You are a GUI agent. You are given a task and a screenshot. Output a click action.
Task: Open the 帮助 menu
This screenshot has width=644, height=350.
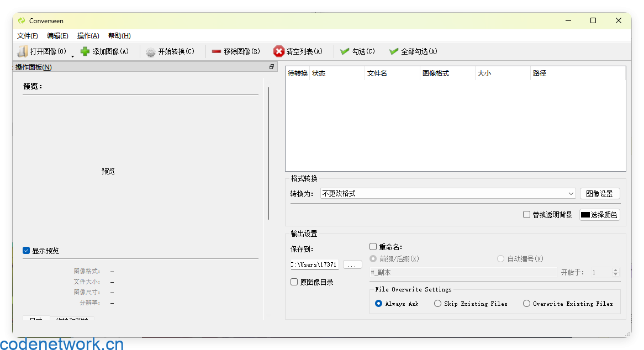[x=119, y=35]
